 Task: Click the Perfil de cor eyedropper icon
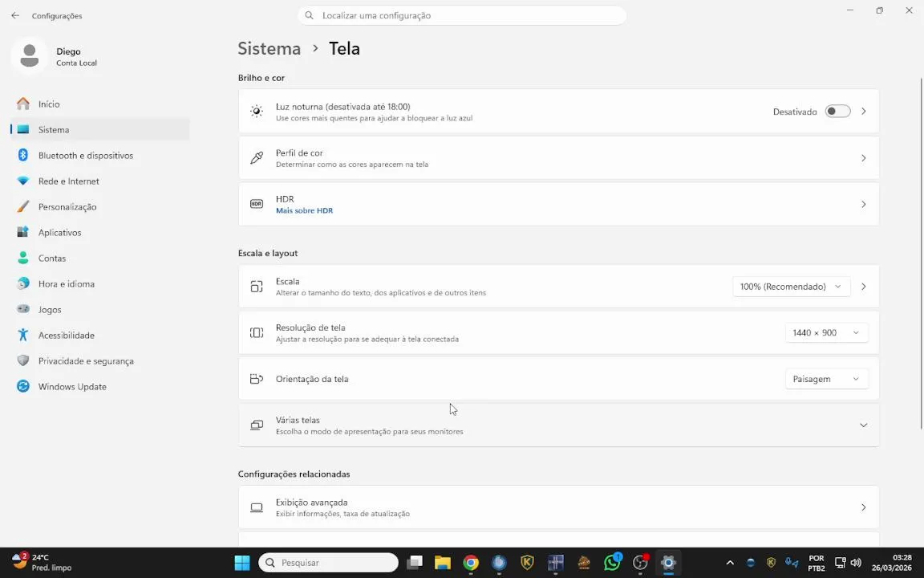tap(257, 158)
